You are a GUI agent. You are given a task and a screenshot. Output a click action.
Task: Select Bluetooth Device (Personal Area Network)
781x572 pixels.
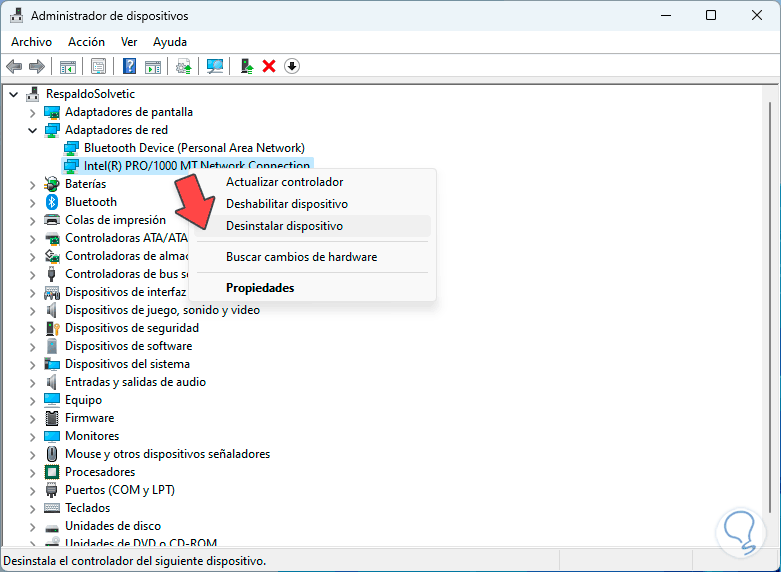(x=194, y=148)
